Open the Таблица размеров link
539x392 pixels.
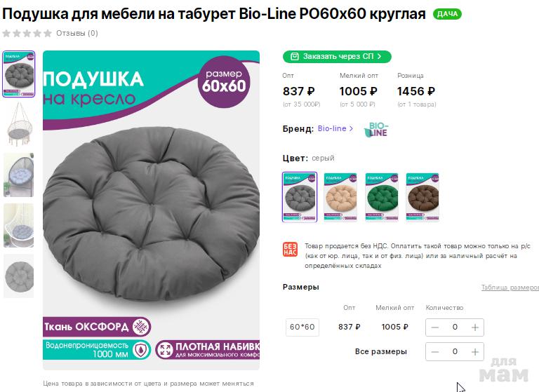pyautogui.click(x=510, y=288)
